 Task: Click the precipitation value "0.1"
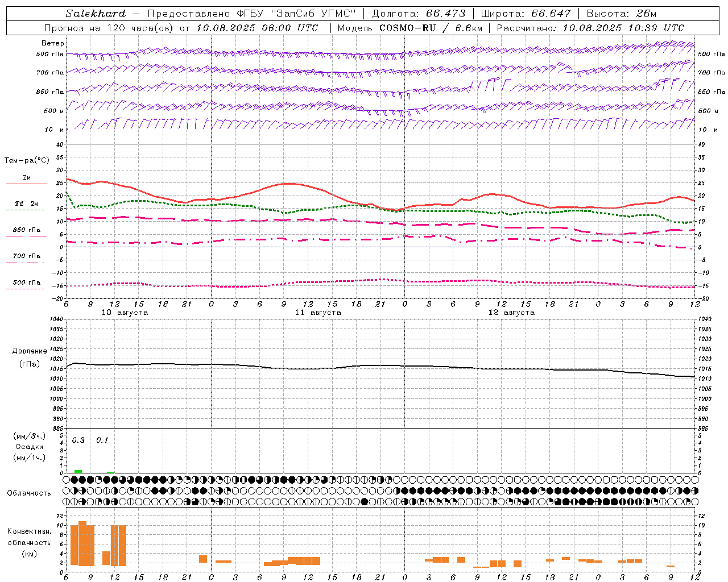(x=102, y=440)
